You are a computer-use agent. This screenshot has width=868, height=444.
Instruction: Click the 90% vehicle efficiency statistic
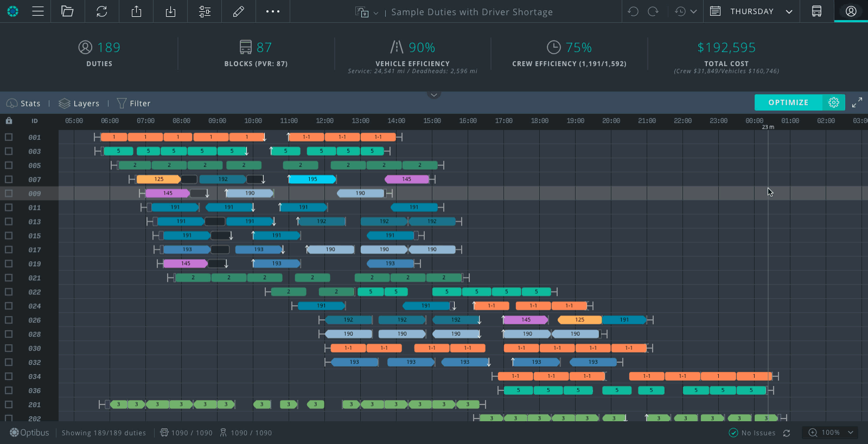[x=412, y=56]
